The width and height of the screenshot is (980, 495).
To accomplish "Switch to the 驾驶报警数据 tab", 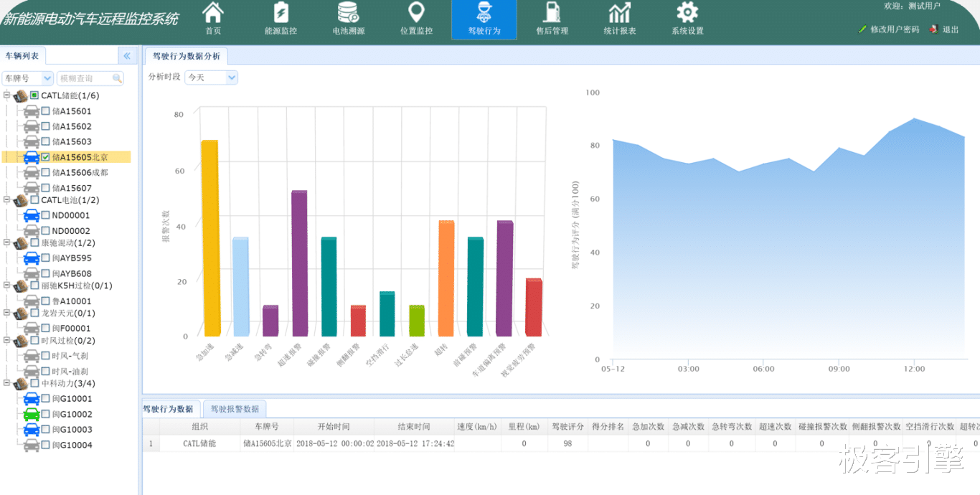I will 235,409.
